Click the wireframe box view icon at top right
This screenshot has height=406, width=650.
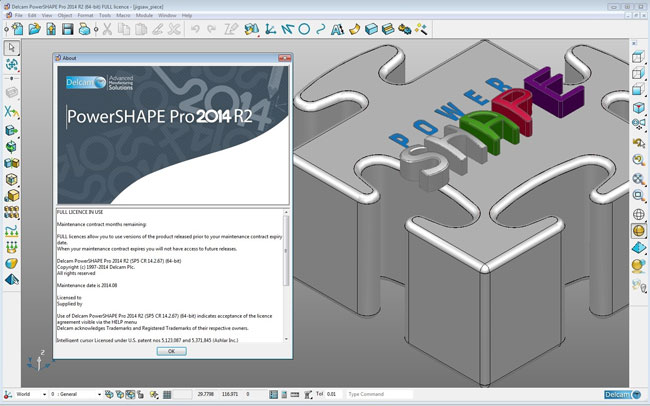pyautogui.click(x=638, y=56)
